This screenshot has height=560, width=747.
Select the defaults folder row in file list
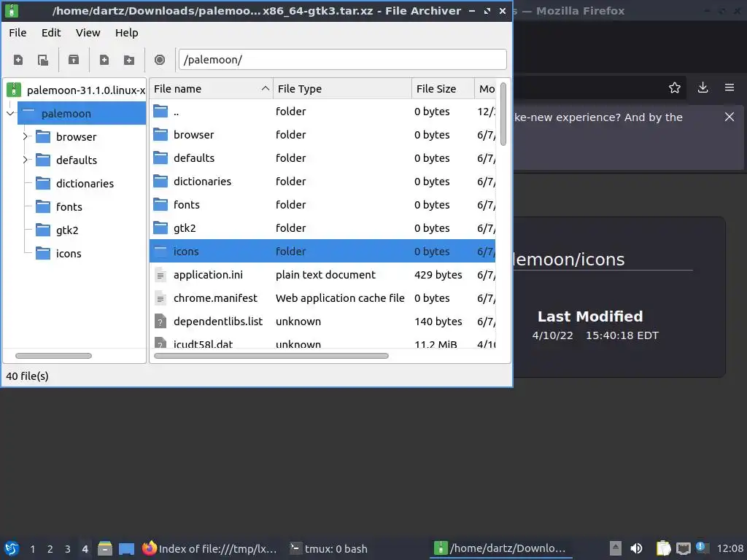click(x=322, y=158)
